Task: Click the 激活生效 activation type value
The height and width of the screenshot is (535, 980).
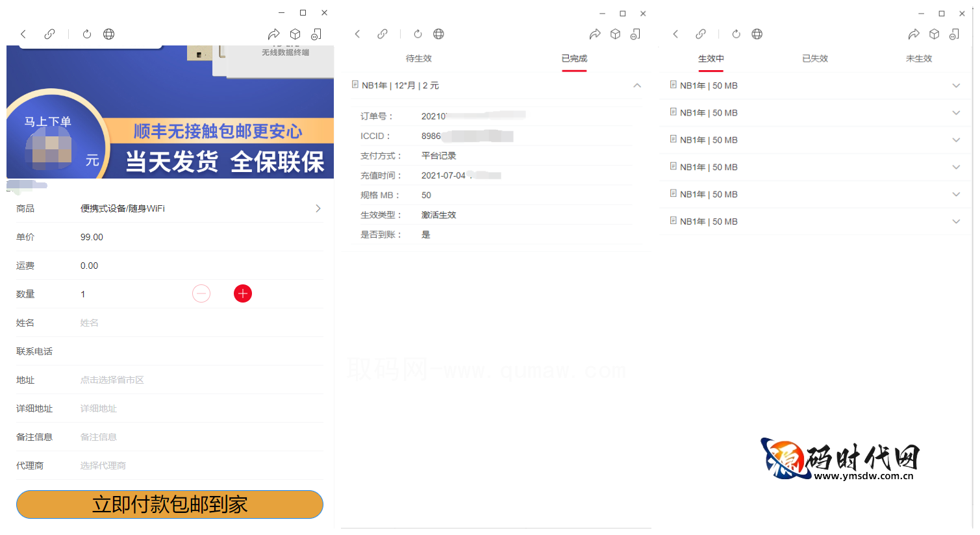Action: [438, 215]
